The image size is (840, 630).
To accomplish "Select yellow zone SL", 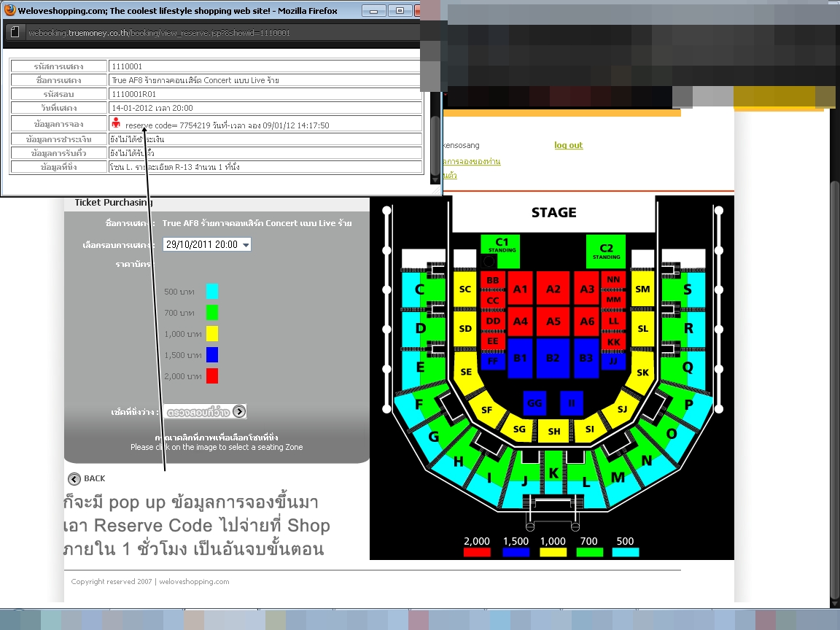I will point(642,328).
